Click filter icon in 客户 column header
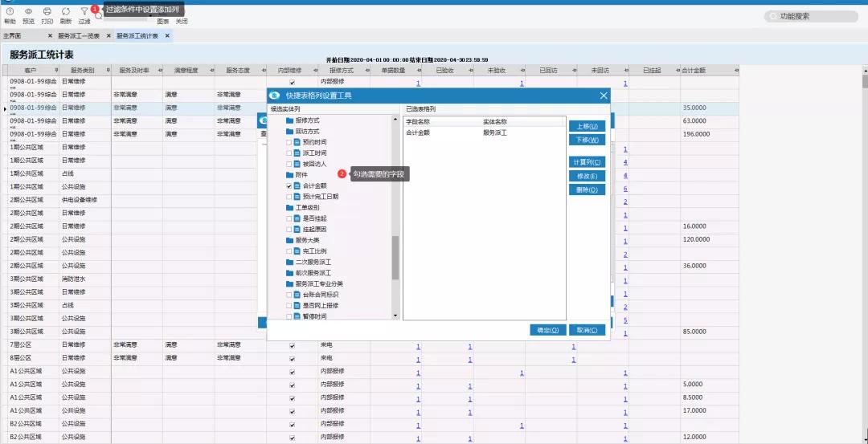Viewport: 868px width, 444px height. (x=56, y=71)
